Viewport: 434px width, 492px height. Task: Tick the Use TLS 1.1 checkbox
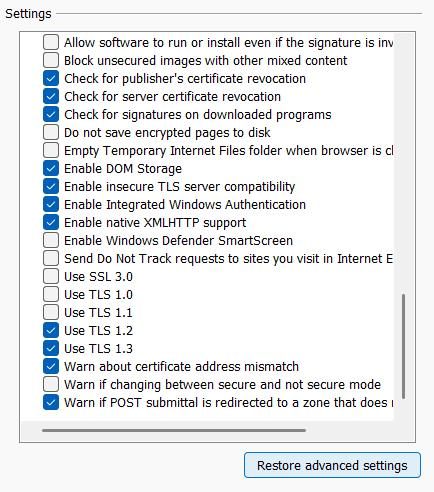point(51,312)
